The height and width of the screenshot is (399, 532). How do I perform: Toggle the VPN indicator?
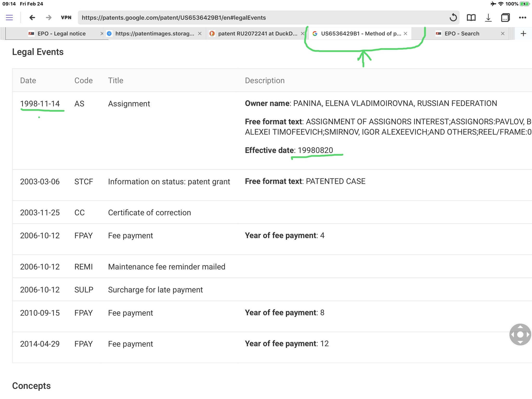(66, 18)
